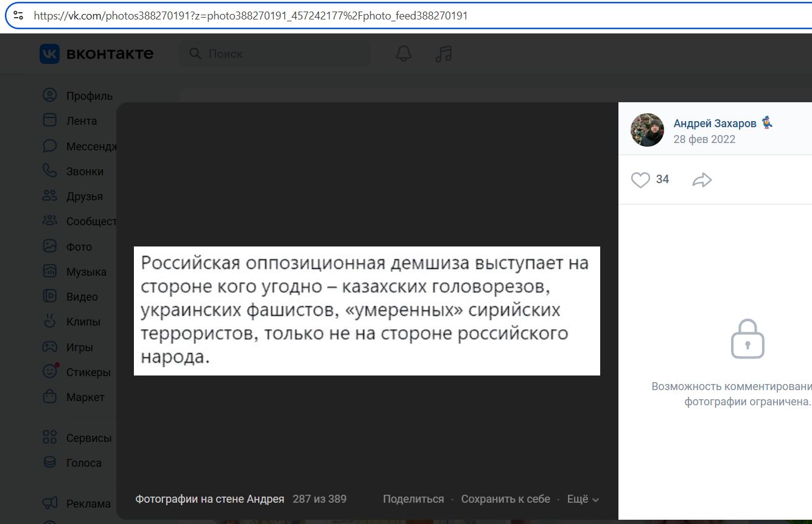Like the photo with heart icon
The height and width of the screenshot is (524, 812).
[x=640, y=180]
